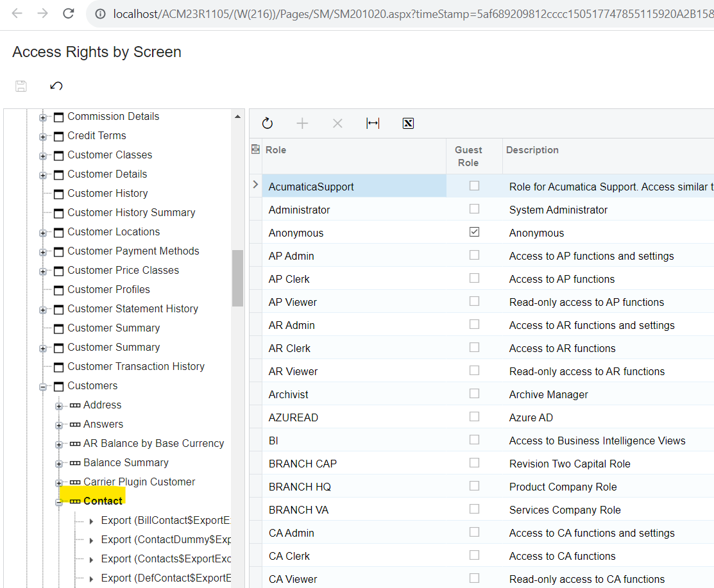714x588 pixels.
Task: Click the tree scrollbar up arrow
Action: point(237,117)
